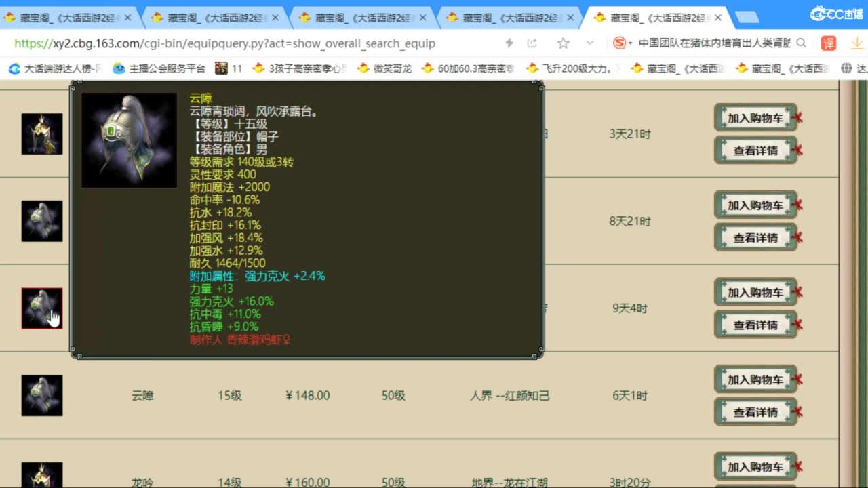Viewport: 868px width, 488px height.
Task: Click the server name 人界 --红颜知己
Action: click(x=510, y=395)
